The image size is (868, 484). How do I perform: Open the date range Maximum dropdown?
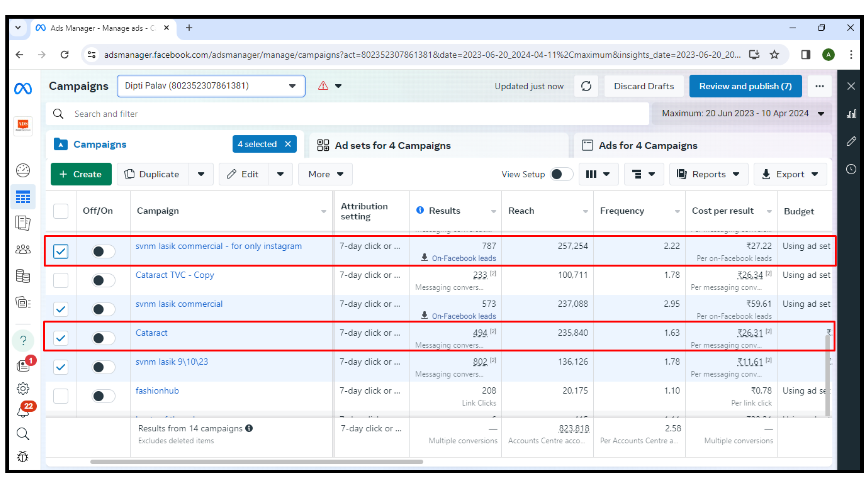coord(742,113)
